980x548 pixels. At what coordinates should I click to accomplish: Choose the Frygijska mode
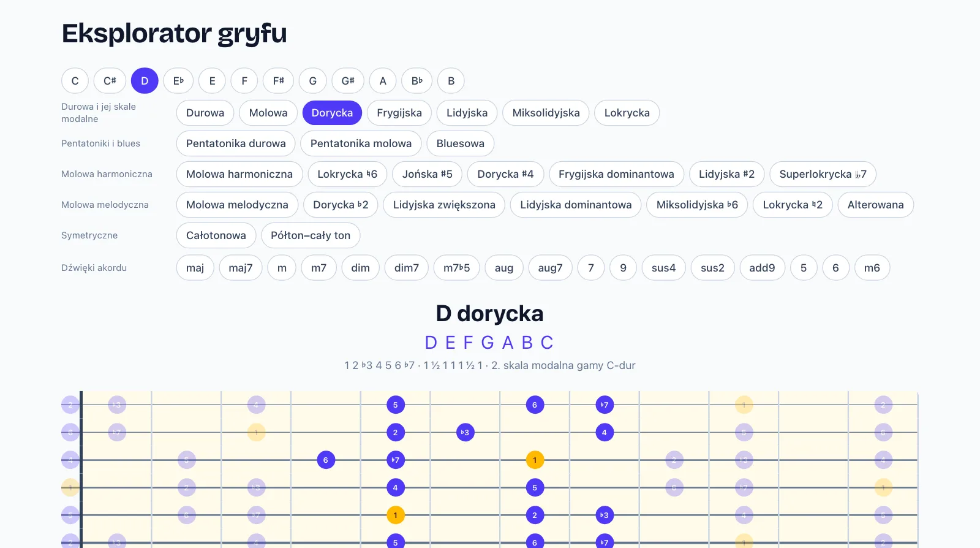click(x=399, y=113)
